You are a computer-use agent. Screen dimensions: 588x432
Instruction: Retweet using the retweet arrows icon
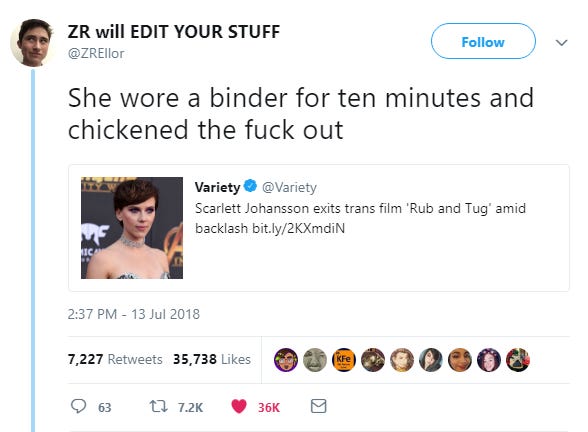pos(158,406)
